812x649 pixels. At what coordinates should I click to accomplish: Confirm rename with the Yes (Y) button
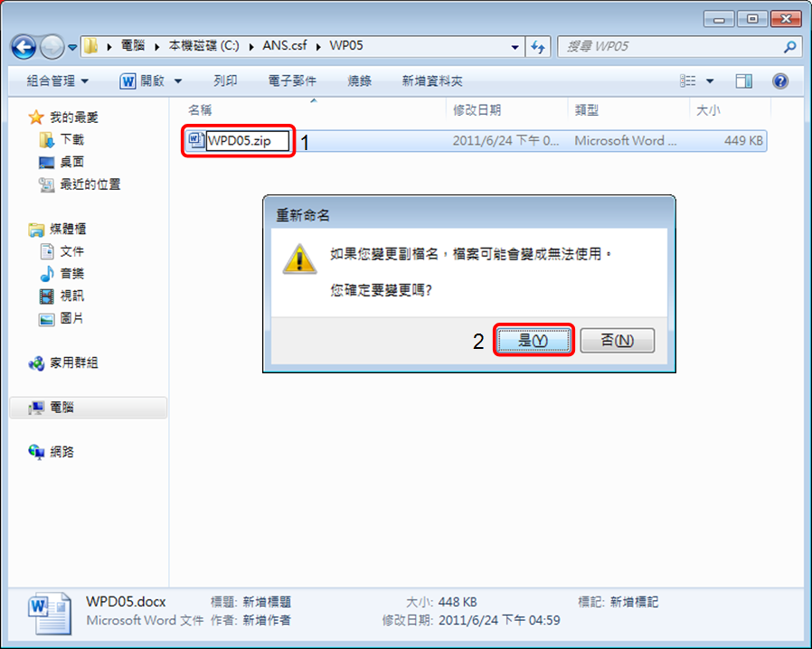pos(533,340)
